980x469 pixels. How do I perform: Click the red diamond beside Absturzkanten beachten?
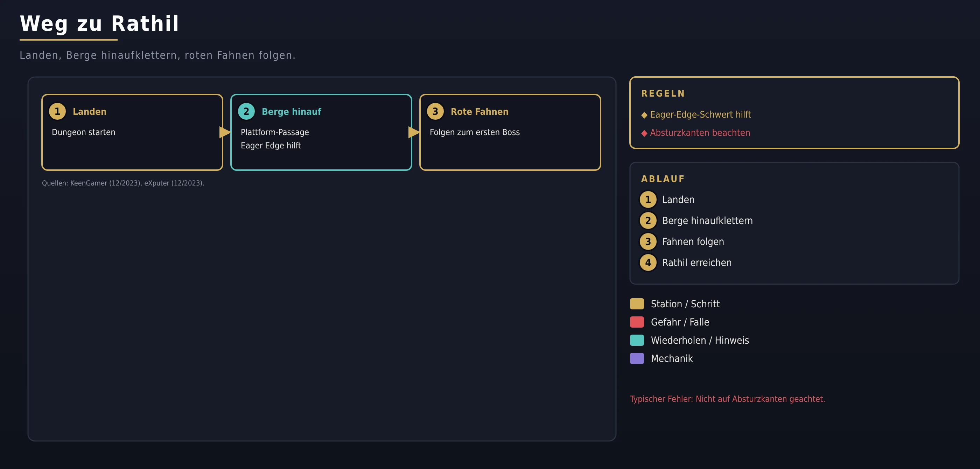(644, 133)
